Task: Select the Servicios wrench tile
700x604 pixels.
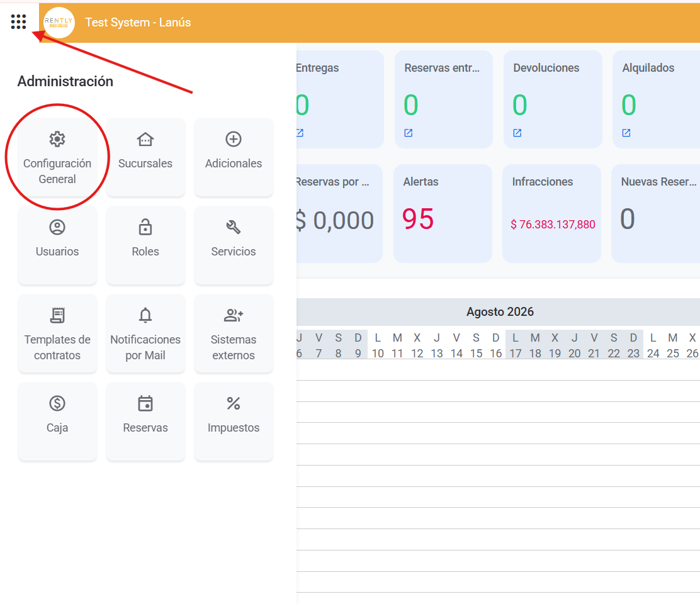Action: 234,245
